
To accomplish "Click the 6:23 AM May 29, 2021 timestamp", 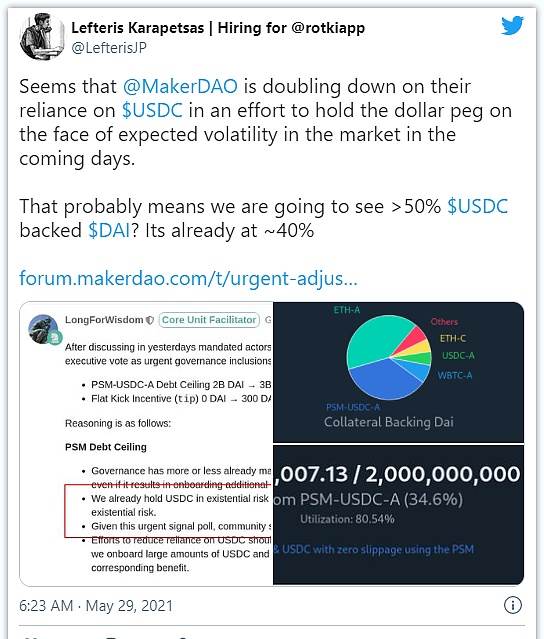I will click(96, 606).
